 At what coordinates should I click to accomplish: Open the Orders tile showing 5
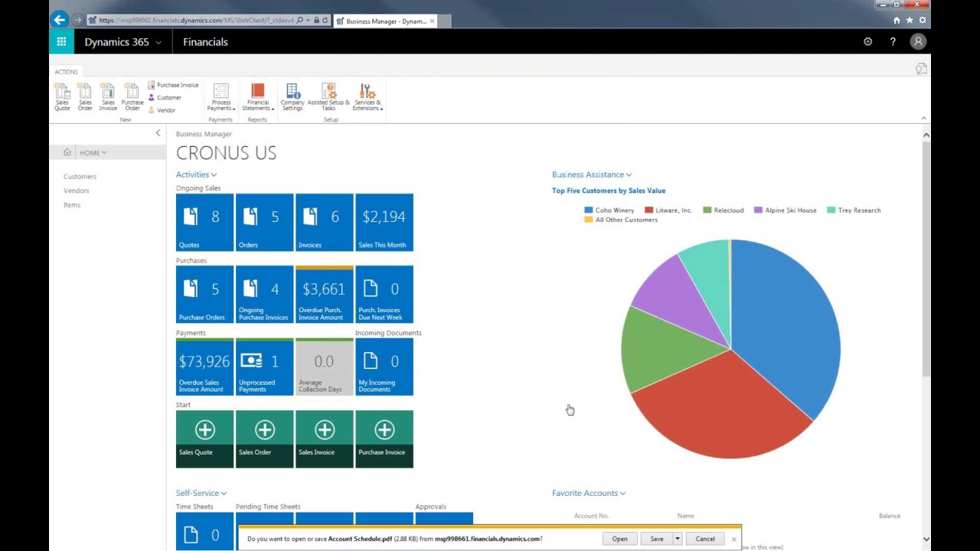tap(264, 222)
